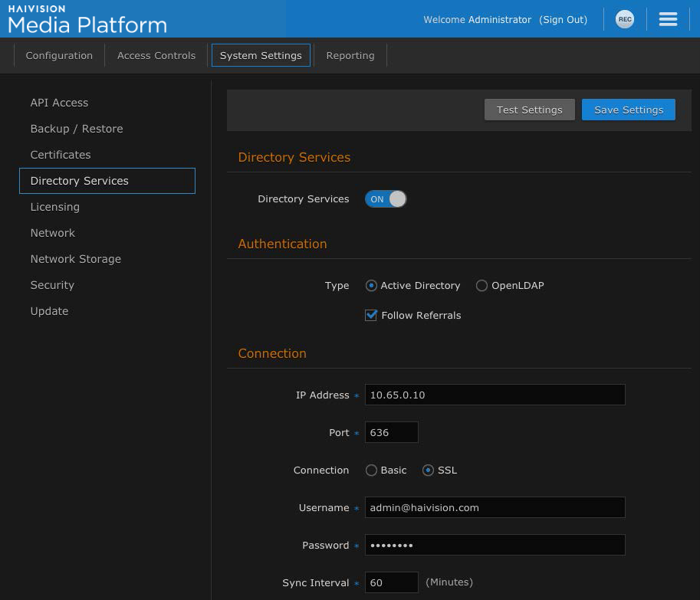700x600 pixels.
Task: Sign out of Administrator account
Action: (x=563, y=19)
